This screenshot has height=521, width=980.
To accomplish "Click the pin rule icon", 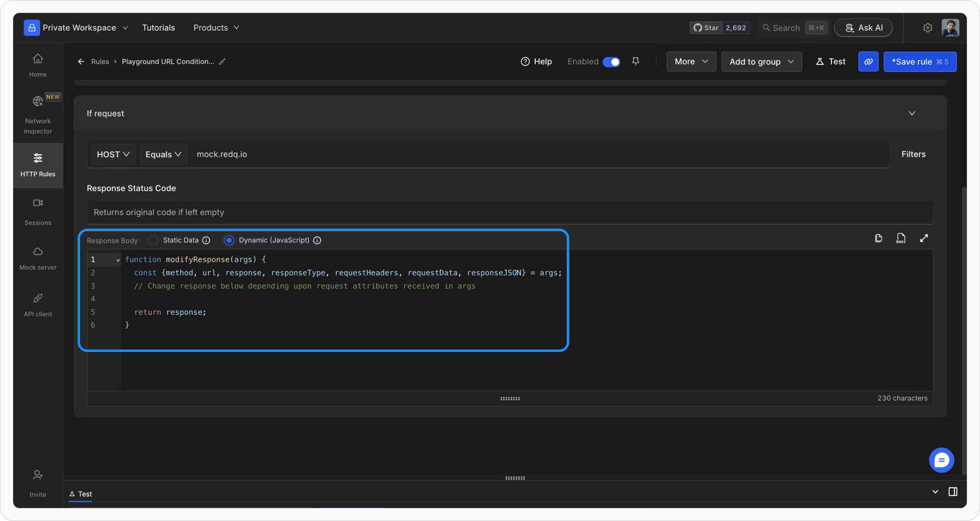I will point(635,61).
